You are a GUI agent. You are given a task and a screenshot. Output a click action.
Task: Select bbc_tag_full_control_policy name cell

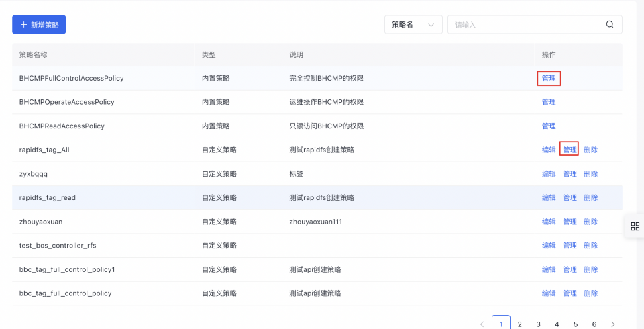tap(65, 293)
